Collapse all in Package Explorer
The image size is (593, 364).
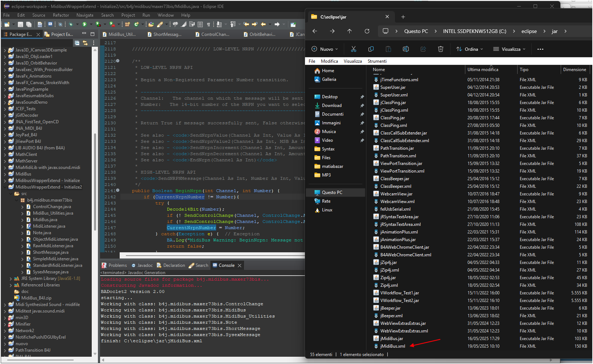[77, 43]
